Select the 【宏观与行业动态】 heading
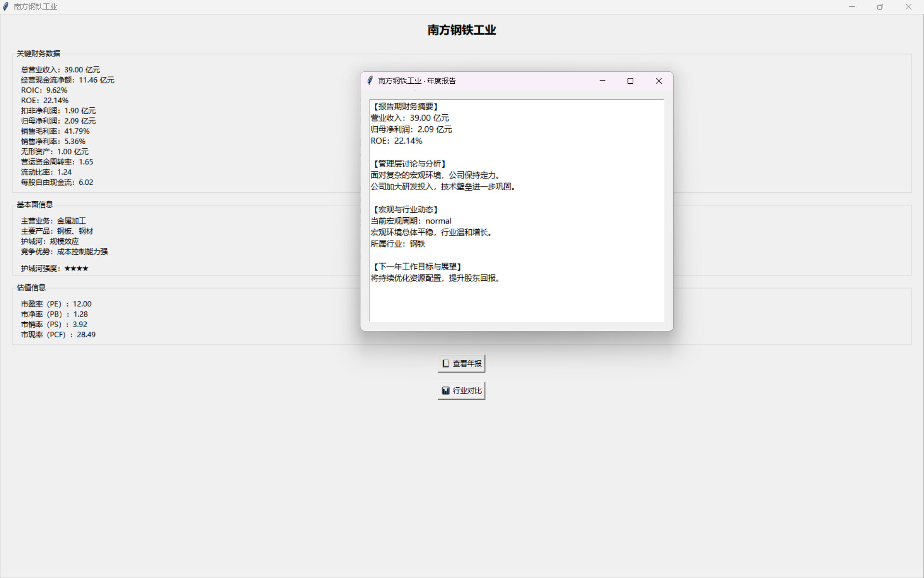Screen dimensions: 924x578 point(406,210)
